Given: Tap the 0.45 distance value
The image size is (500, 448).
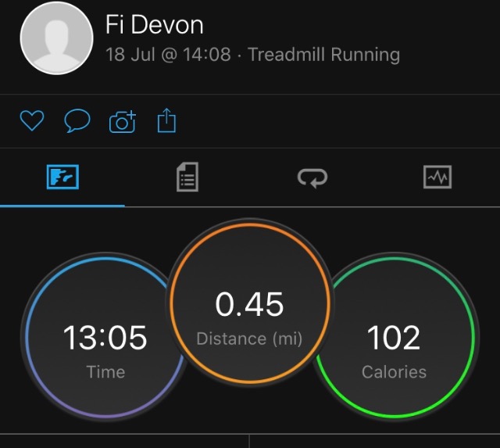Looking at the screenshot, I should [249, 304].
